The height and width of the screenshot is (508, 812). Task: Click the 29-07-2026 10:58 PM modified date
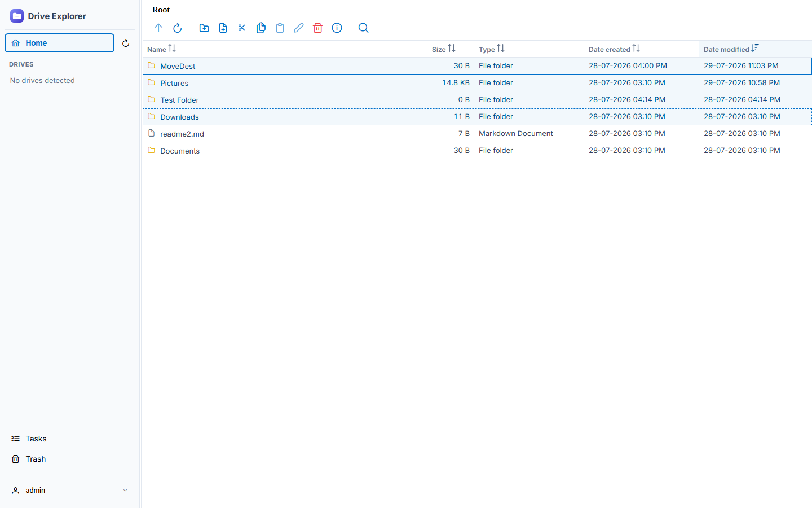coord(742,82)
